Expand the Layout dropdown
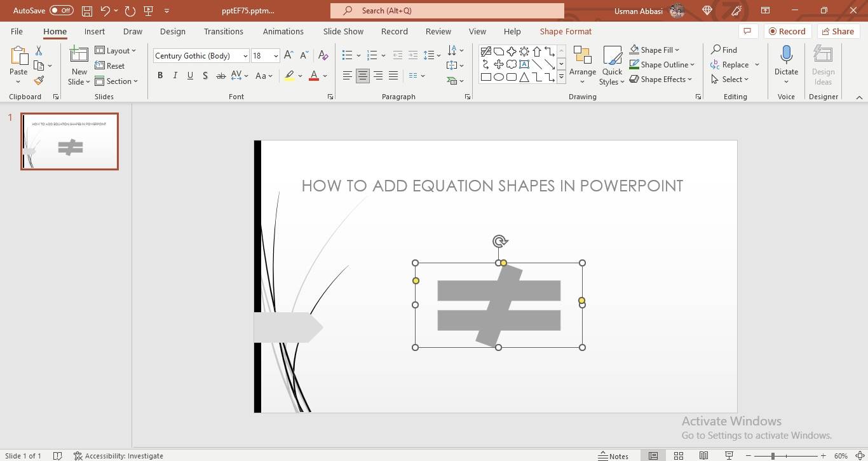Viewport: 868px width, 461px height. pos(115,50)
